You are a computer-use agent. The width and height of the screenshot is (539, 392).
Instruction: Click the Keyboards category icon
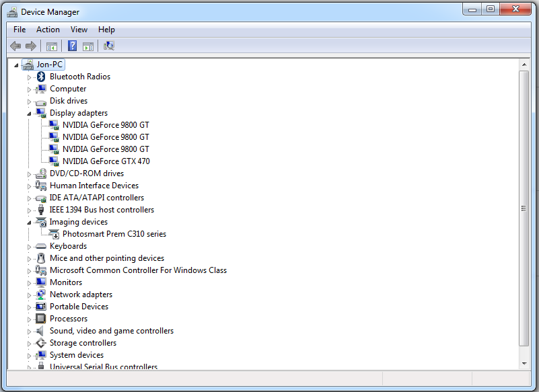(41, 246)
